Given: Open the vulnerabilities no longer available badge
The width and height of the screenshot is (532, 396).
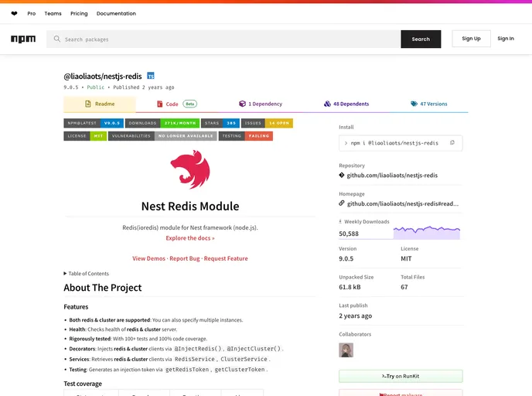Looking at the screenshot, I should click(162, 136).
